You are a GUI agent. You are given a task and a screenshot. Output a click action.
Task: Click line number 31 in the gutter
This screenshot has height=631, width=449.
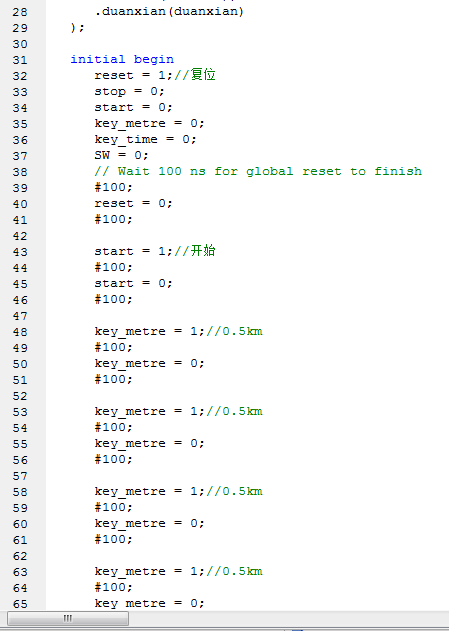pos(20,60)
